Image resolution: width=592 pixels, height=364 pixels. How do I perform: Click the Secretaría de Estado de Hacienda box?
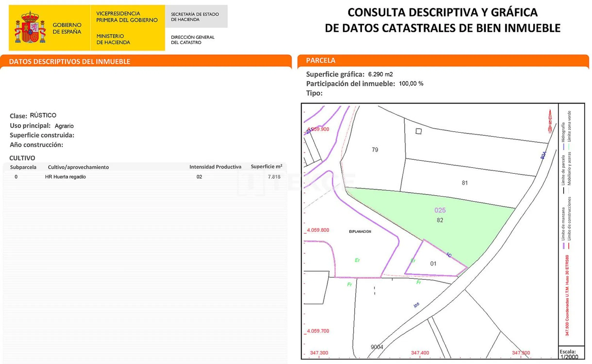196,17
